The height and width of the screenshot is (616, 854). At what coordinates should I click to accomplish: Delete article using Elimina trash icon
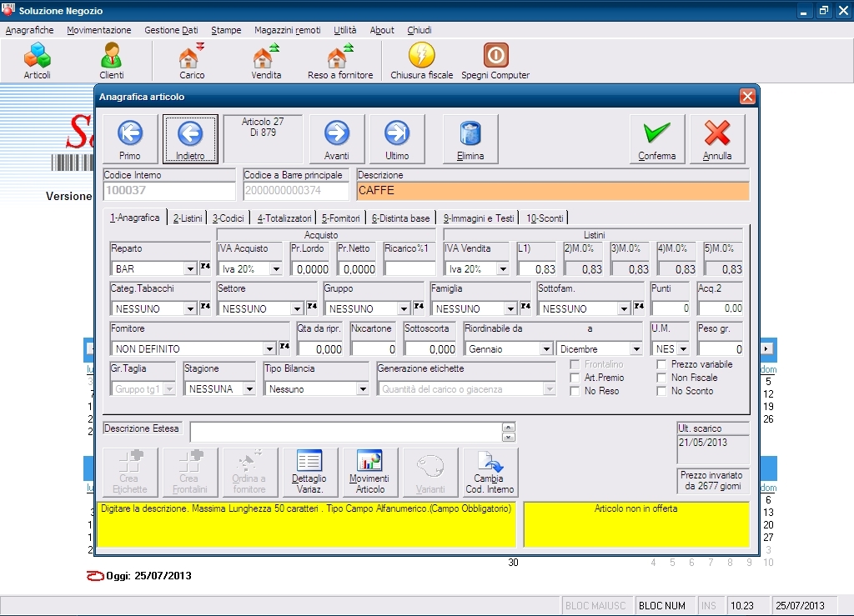coord(470,138)
